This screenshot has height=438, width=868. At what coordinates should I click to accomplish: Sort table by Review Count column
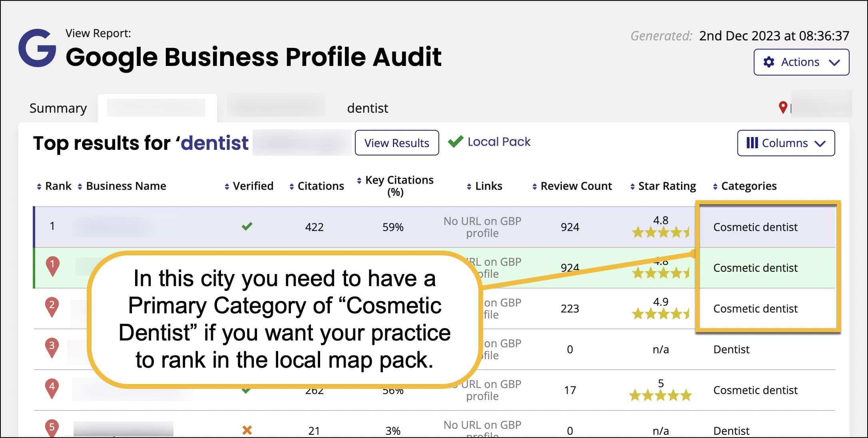point(572,186)
